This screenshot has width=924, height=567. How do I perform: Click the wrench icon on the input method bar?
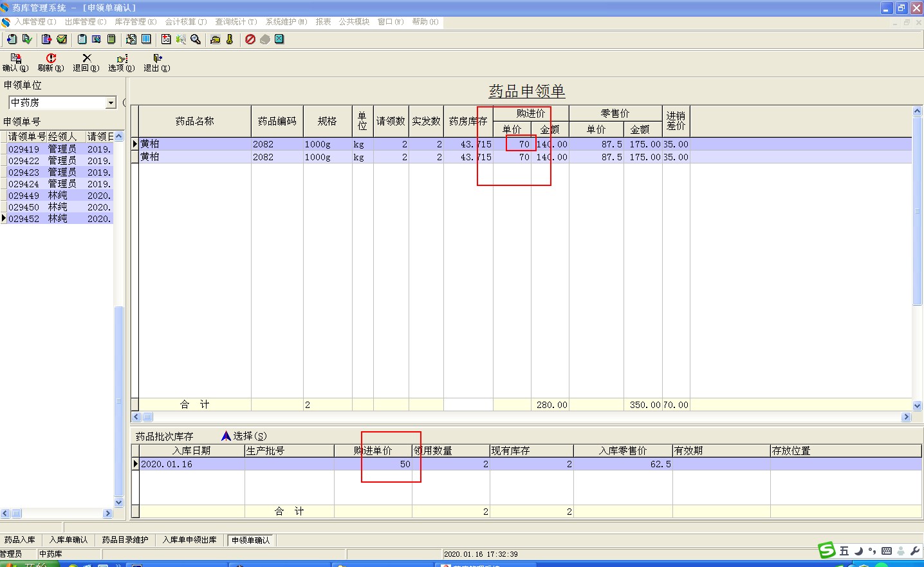(915, 551)
